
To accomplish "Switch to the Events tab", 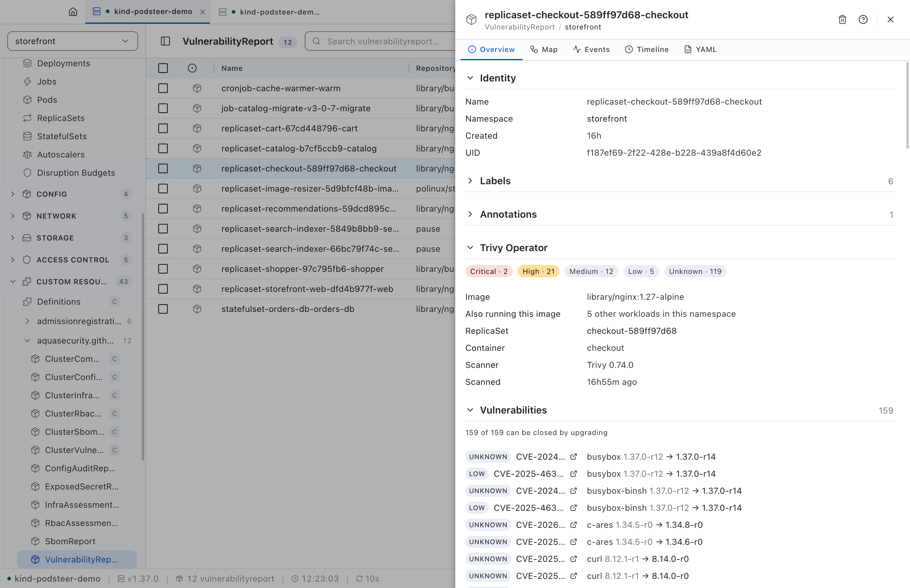I will click(591, 50).
